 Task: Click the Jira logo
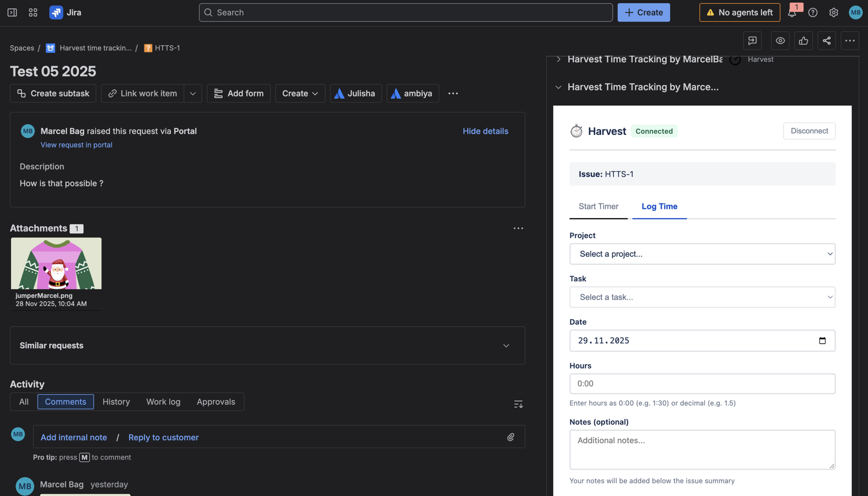pyautogui.click(x=66, y=12)
